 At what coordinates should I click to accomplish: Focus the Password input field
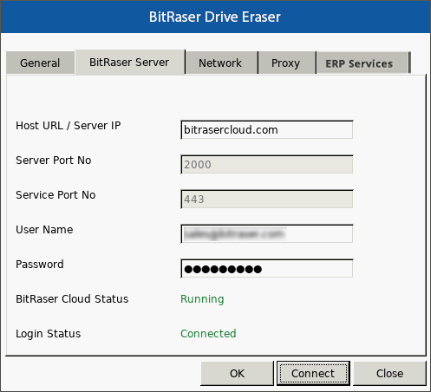click(x=267, y=268)
